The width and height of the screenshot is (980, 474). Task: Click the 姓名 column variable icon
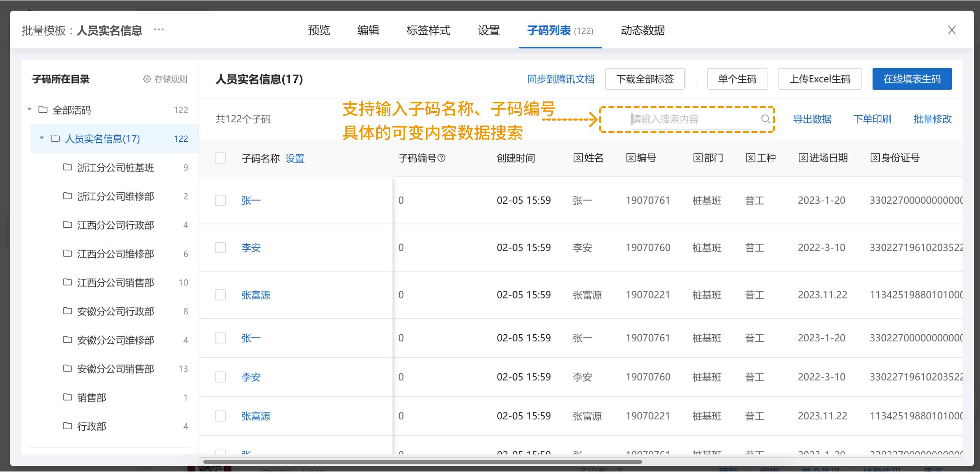(x=578, y=158)
